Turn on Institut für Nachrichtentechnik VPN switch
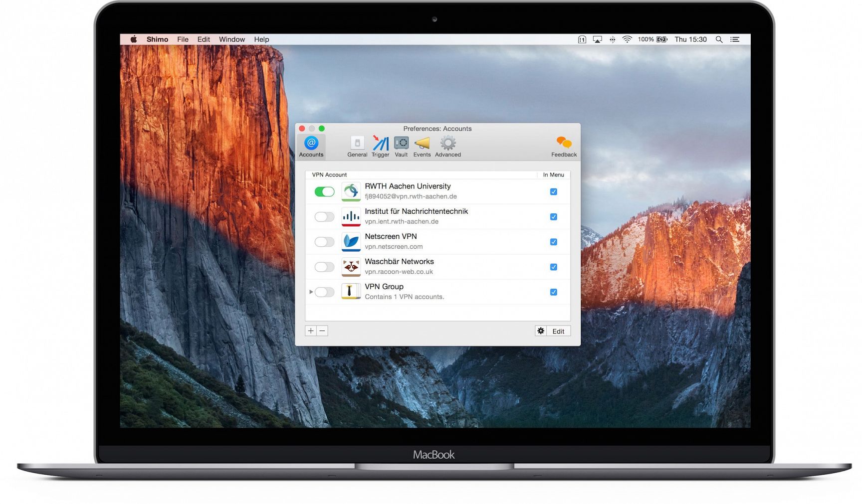The image size is (862, 504). pos(324,217)
